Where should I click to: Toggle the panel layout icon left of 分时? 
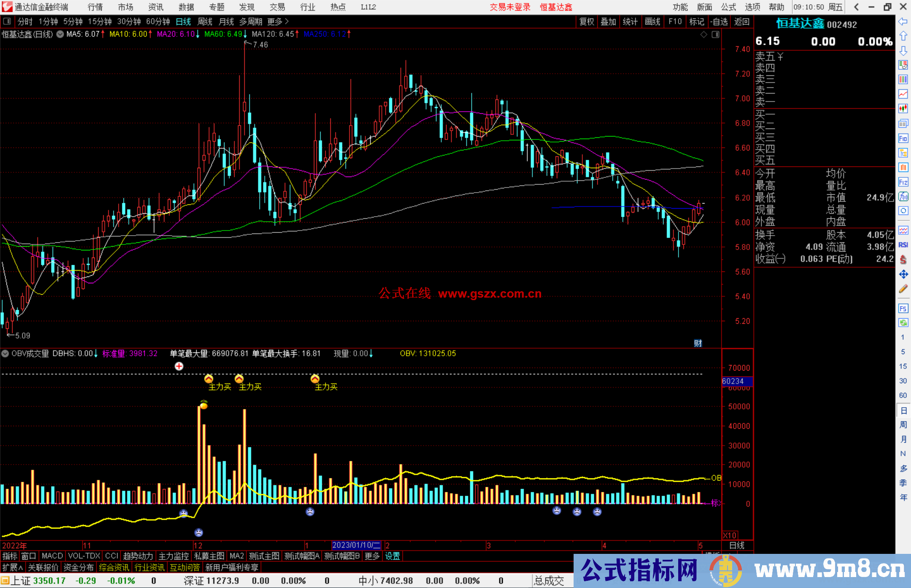(7, 21)
